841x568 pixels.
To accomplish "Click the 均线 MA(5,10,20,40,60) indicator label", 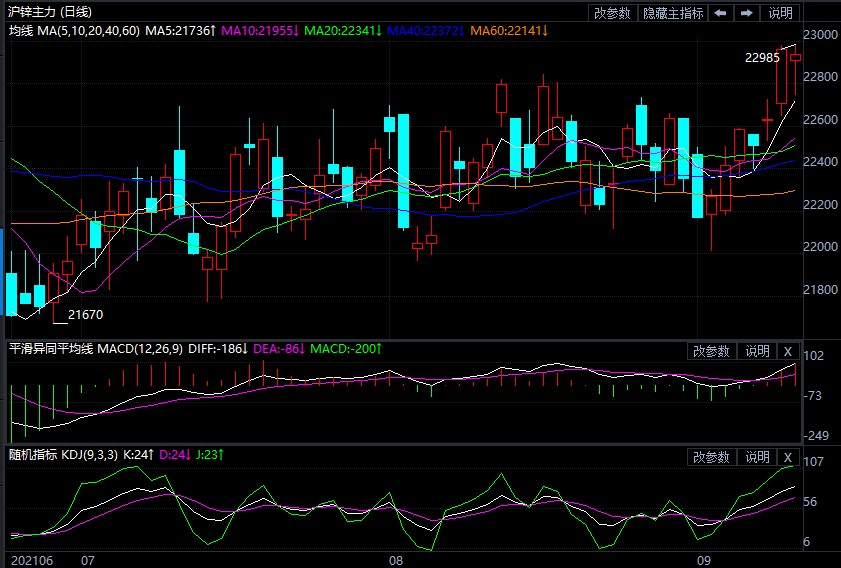I will tap(75, 31).
